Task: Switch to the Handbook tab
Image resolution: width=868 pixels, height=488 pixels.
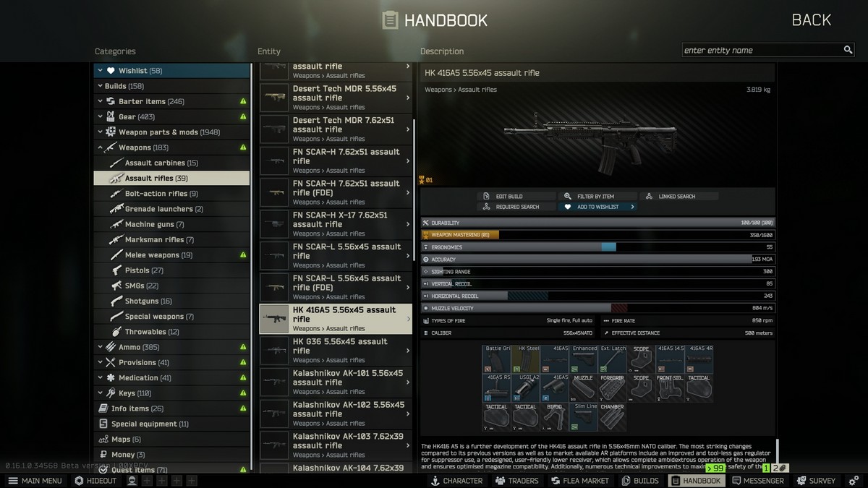Action: point(696,480)
